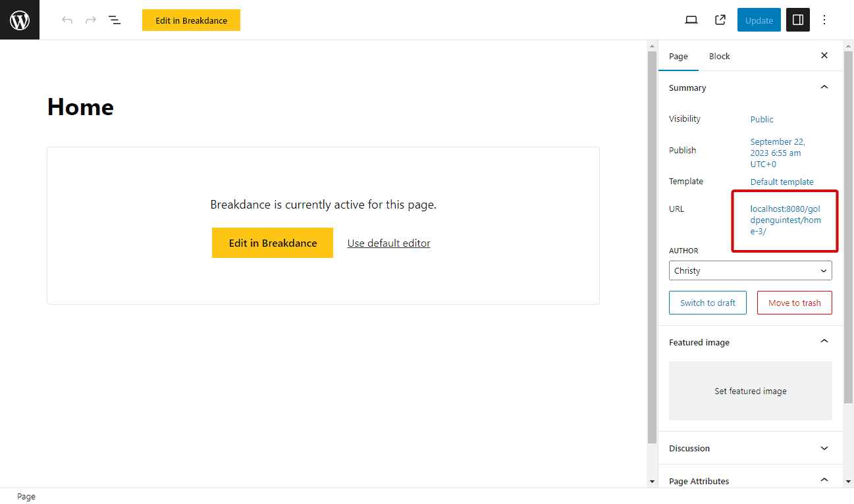Close the settings sidebar with X
This screenshot has width=854, height=504.
click(x=824, y=56)
